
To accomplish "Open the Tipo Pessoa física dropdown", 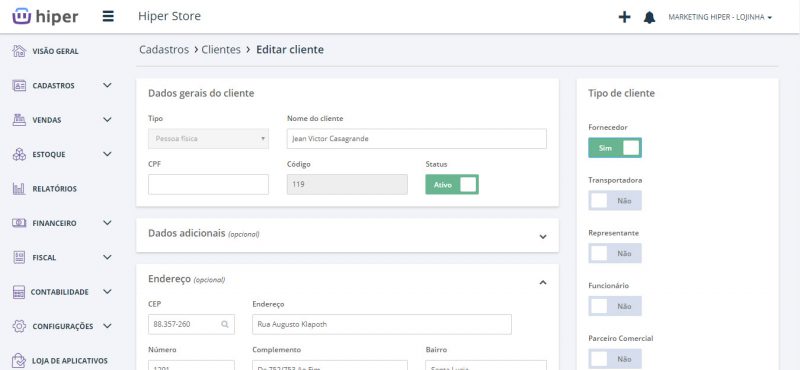I will (208, 138).
